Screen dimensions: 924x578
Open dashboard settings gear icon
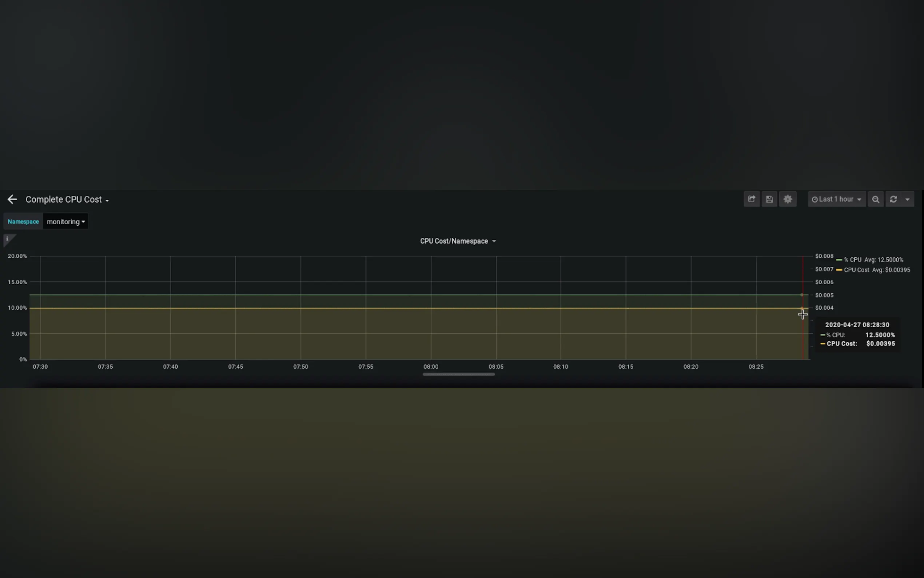pyautogui.click(x=788, y=199)
